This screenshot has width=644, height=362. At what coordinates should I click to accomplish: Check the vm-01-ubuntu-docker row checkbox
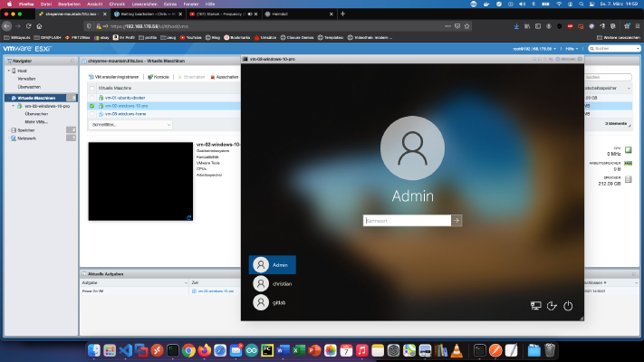(92, 98)
